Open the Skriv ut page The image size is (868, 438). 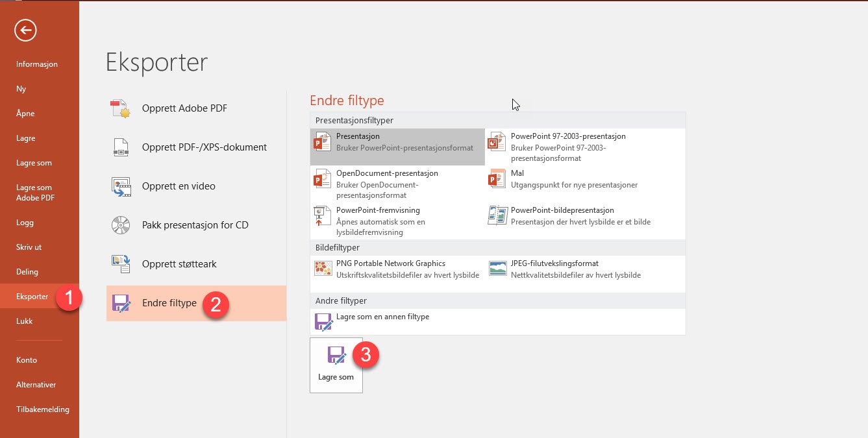click(29, 247)
